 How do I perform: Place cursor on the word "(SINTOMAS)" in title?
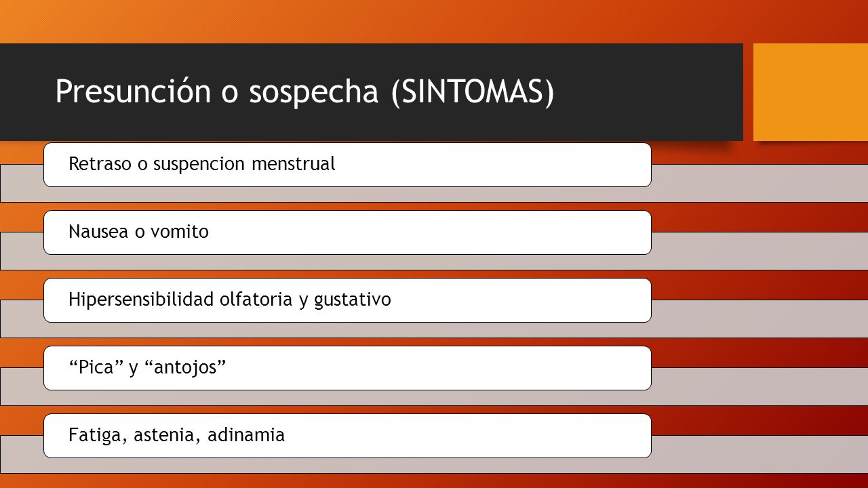click(x=473, y=93)
